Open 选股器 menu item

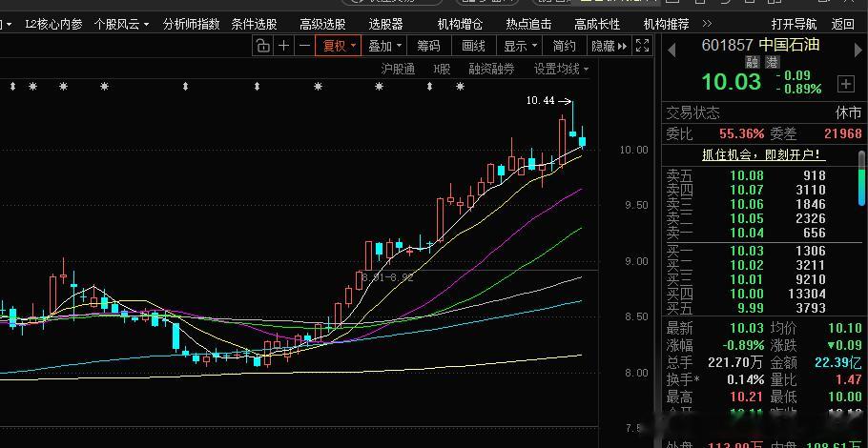pos(386,24)
